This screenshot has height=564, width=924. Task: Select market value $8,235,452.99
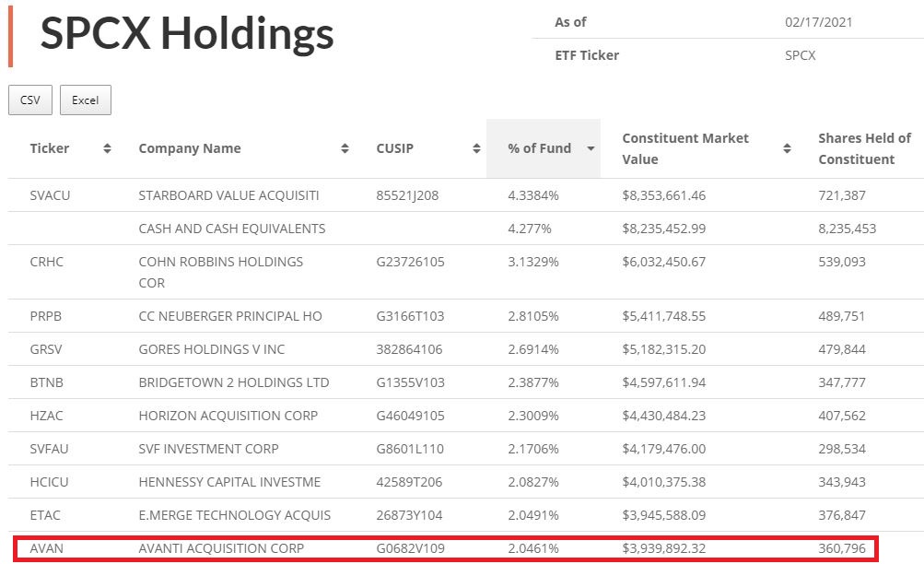coord(663,229)
